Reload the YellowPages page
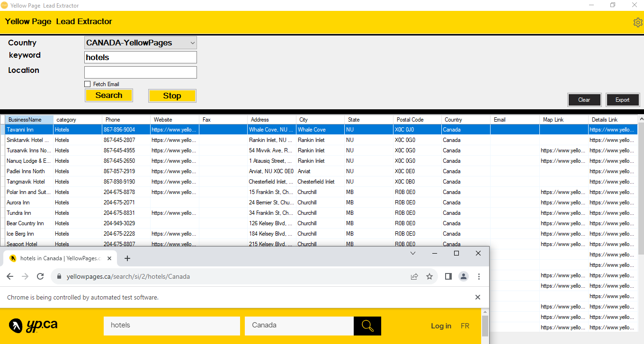 click(40, 276)
